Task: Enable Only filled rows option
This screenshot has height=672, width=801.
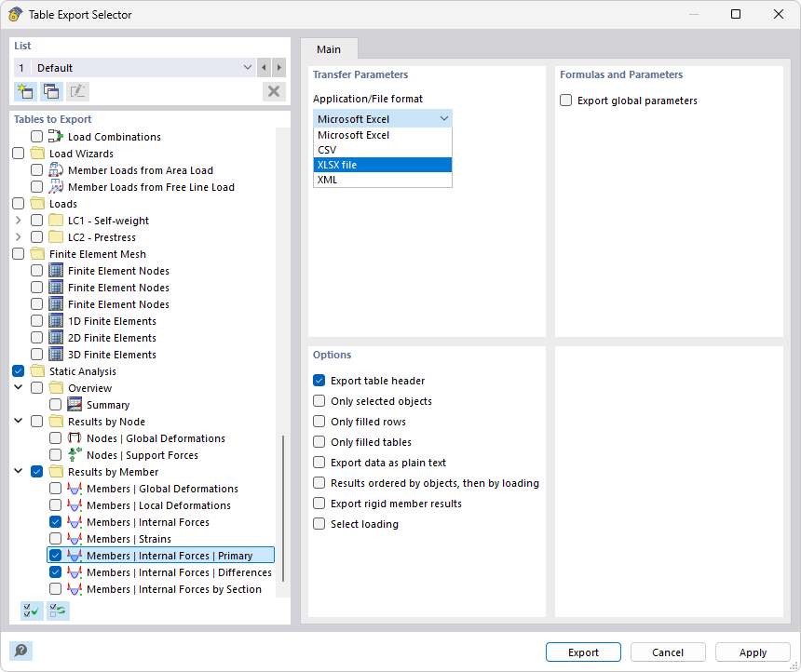Action: [319, 421]
